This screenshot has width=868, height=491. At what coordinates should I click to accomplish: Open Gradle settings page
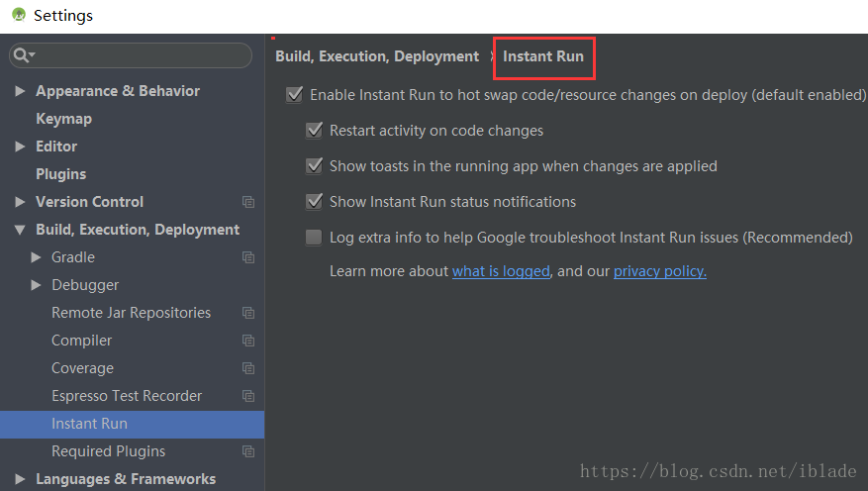pos(73,257)
